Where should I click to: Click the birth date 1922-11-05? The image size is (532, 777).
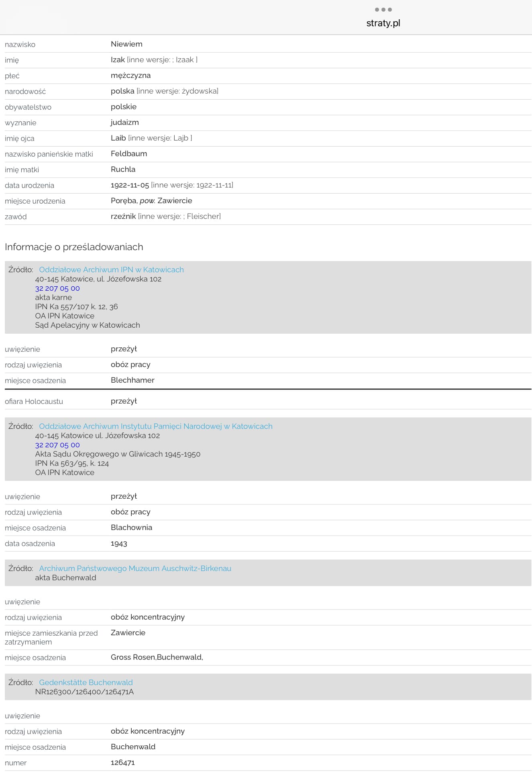130,185
